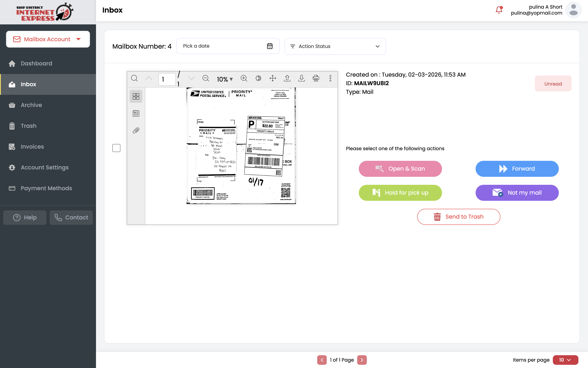Click the notification bell icon
The height and width of the screenshot is (368, 588).
tap(499, 10)
